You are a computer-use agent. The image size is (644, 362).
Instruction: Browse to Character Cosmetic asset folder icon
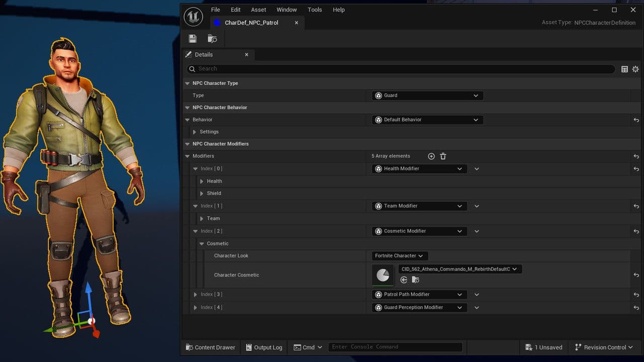tap(415, 280)
